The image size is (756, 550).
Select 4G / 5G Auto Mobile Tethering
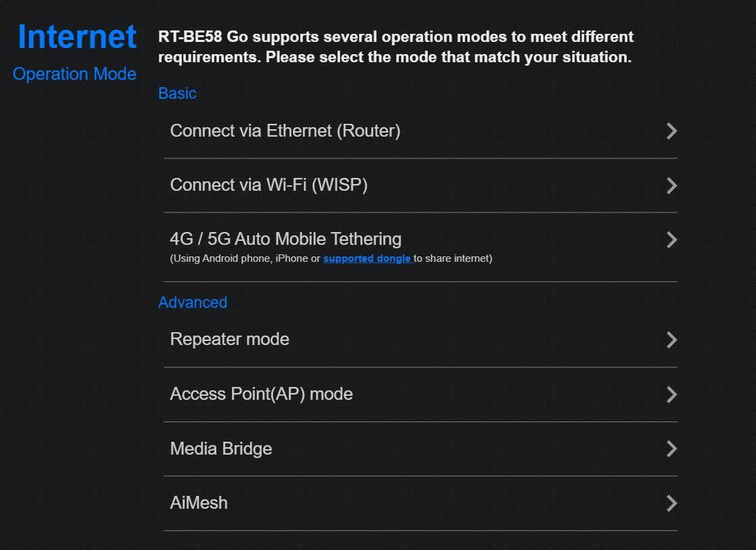coord(285,239)
